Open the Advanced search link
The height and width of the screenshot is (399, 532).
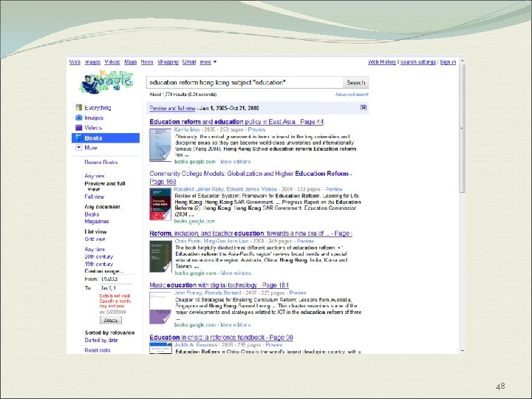point(352,95)
